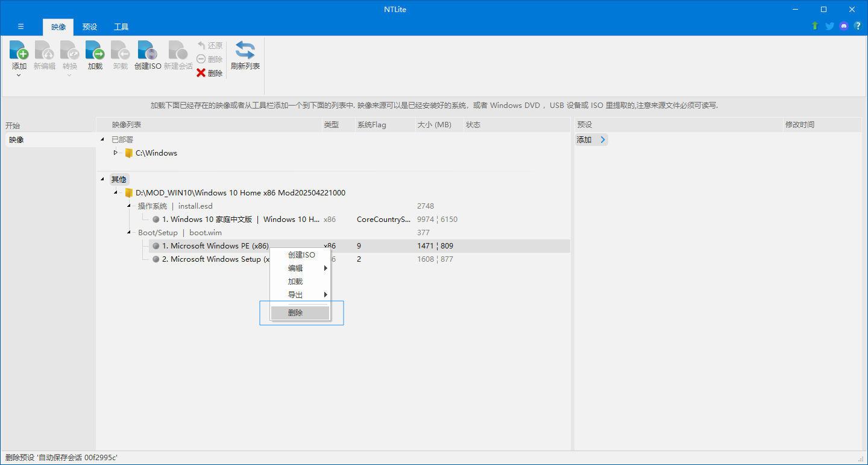Select the 1. Microsoft Windows PE (x86) row
The width and height of the screenshot is (868, 465).
pyautogui.click(x=359, y=246)
